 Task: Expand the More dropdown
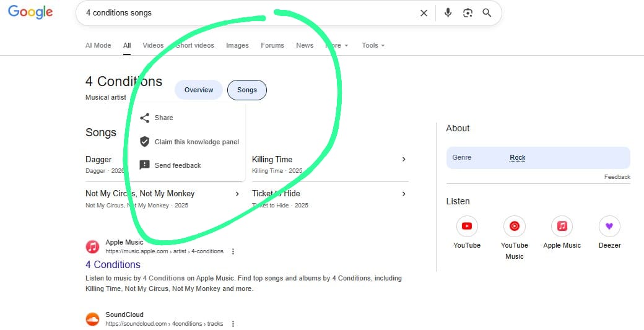[337, 46]
